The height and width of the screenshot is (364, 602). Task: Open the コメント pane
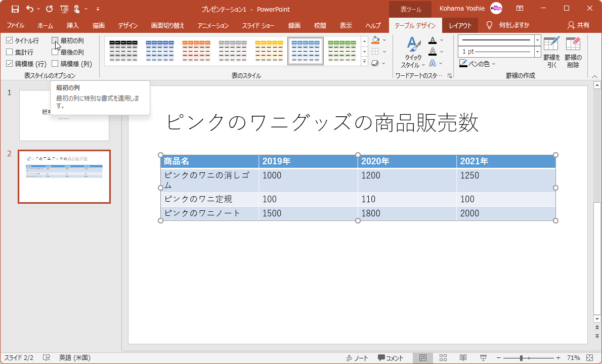391,357
